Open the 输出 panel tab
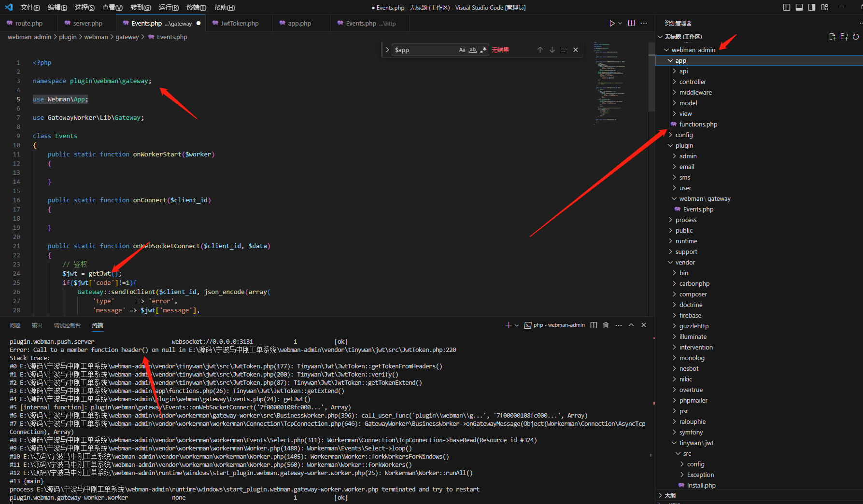 tap(37, 325)
